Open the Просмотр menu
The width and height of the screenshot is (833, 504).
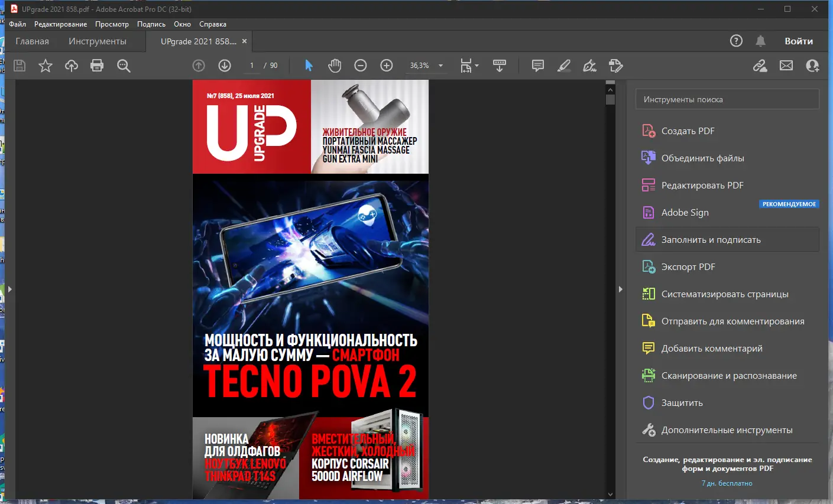point(112,24)
